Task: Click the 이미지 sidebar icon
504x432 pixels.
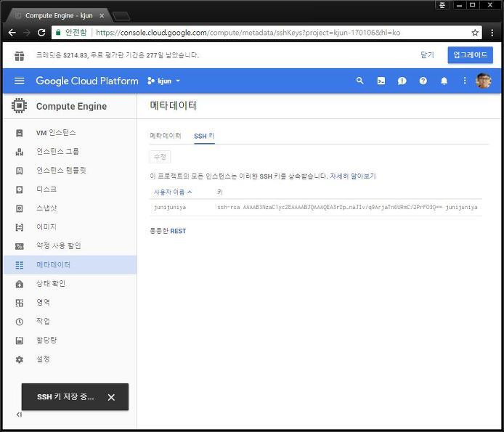Action: (20, 227)
